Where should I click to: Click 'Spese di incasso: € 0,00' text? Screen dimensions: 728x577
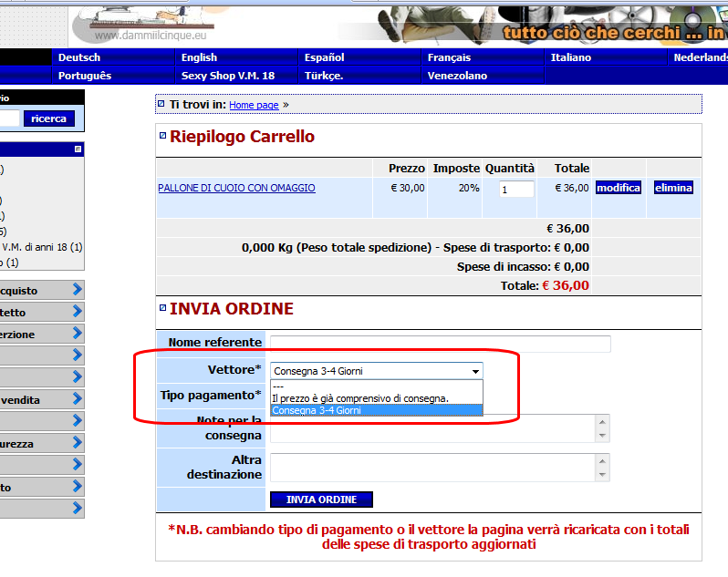[x=523, y=267]
